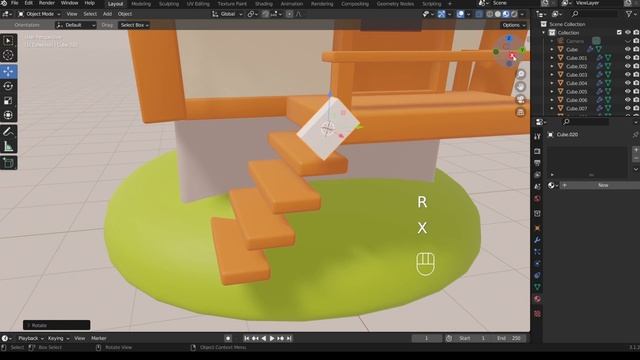Open Global transform orientation dropdown
This screenshot has width=640, height=360.
tap(227, 14)
